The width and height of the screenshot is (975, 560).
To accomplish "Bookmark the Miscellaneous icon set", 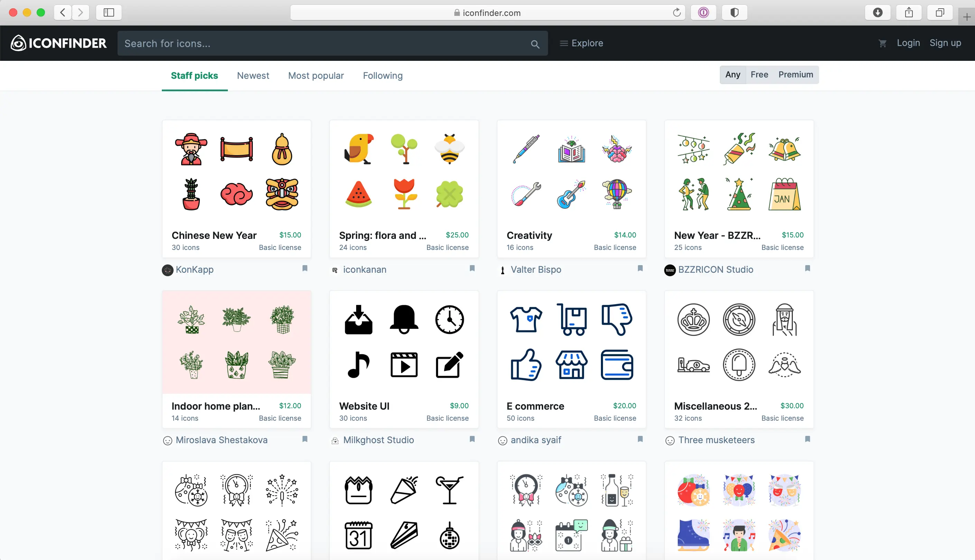I will click(807, 439).
